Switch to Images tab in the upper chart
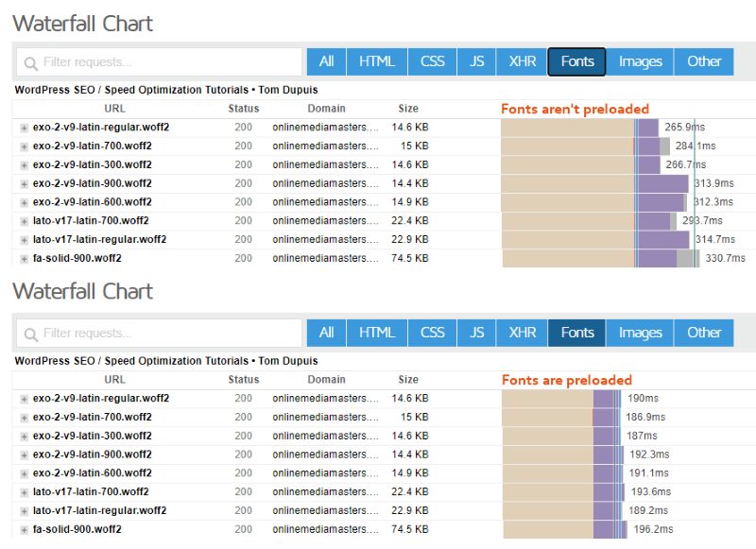756x549 pixels. click(640, 61)
